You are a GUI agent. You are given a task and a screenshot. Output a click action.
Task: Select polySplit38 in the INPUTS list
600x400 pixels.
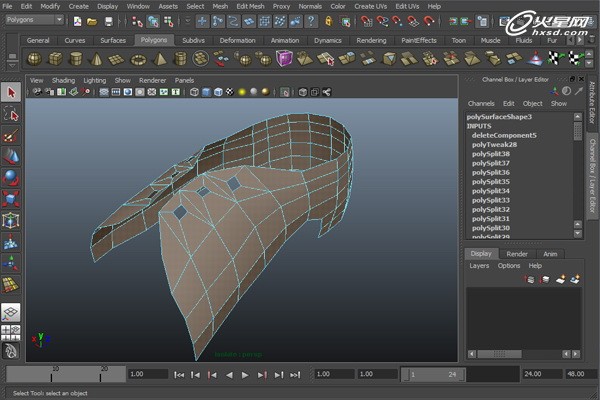490,154
